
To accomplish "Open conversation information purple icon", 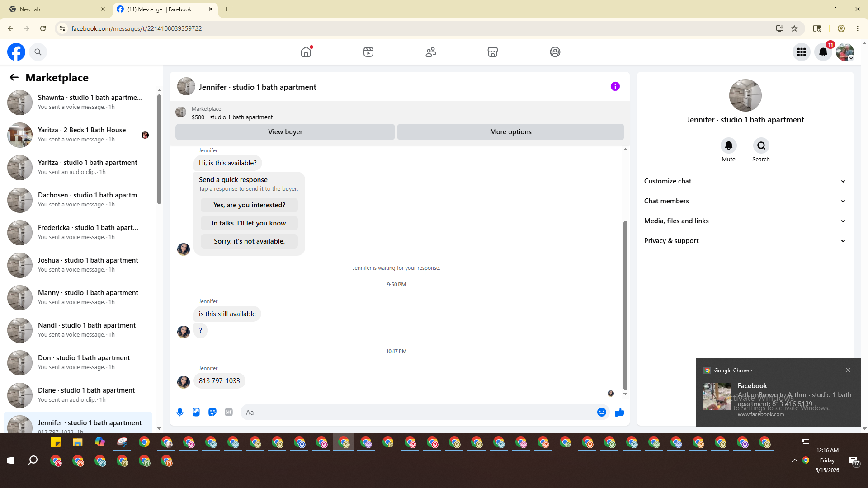I will point(615,86).
